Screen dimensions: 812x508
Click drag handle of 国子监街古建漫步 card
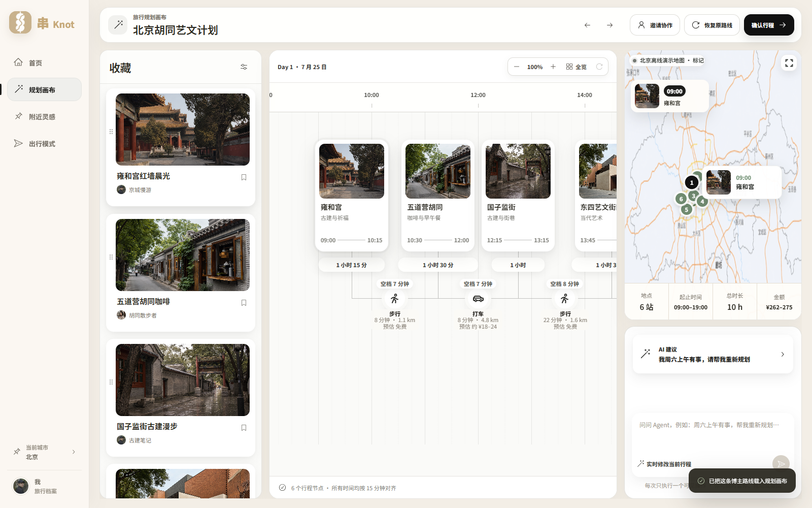click(x=111, y=382)
